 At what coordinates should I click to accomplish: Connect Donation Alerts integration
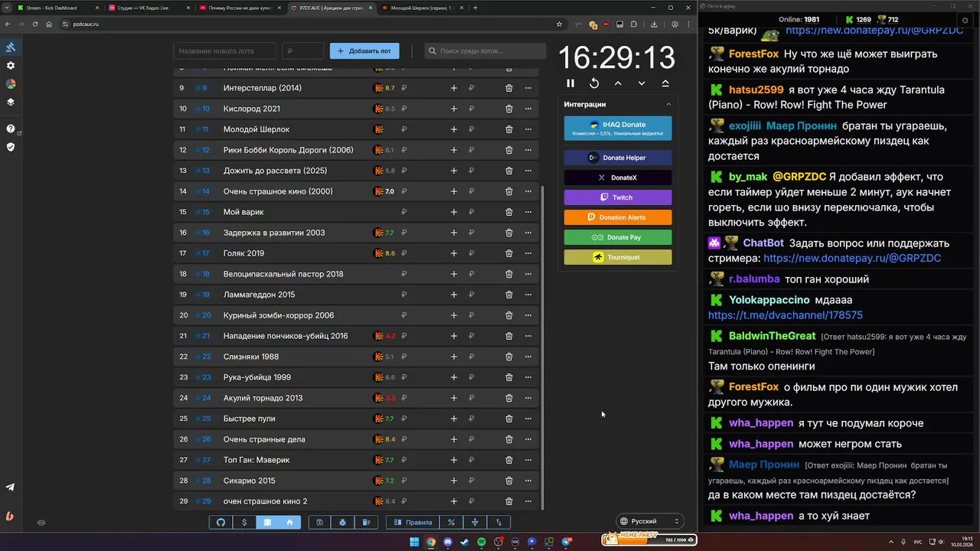618,217
